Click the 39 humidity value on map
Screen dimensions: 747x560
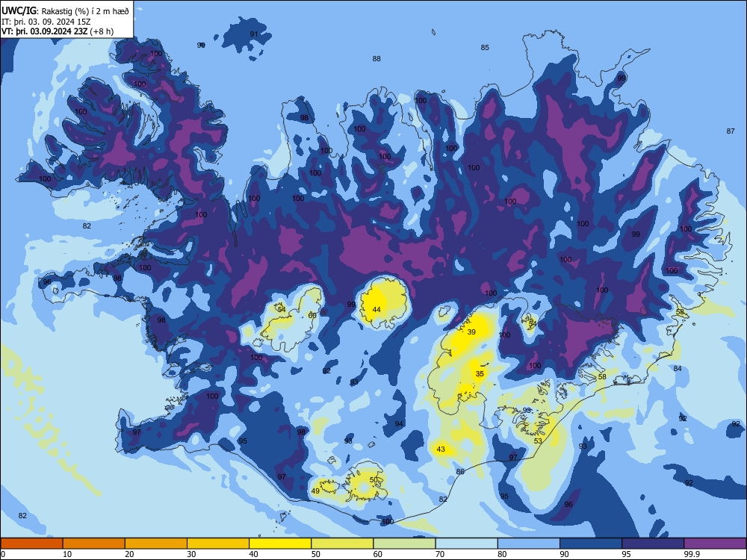click(471, 332)
